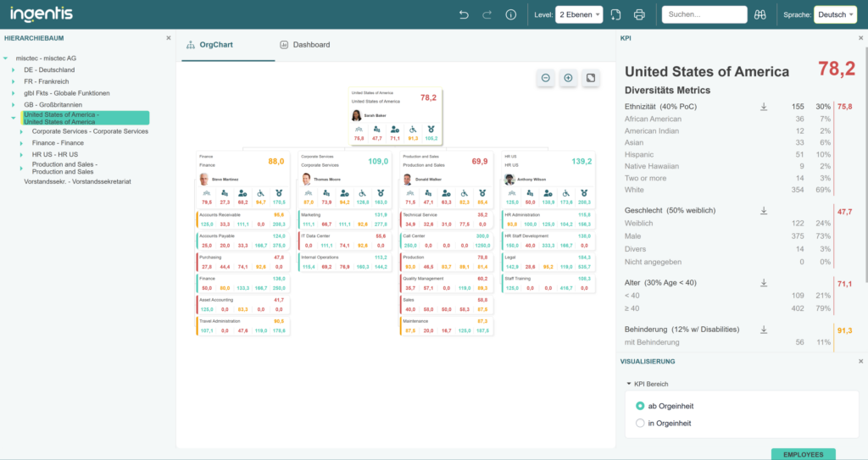This screenshot has width=868, height=460.
Task: Click the print icon
Action: (639, 15)
